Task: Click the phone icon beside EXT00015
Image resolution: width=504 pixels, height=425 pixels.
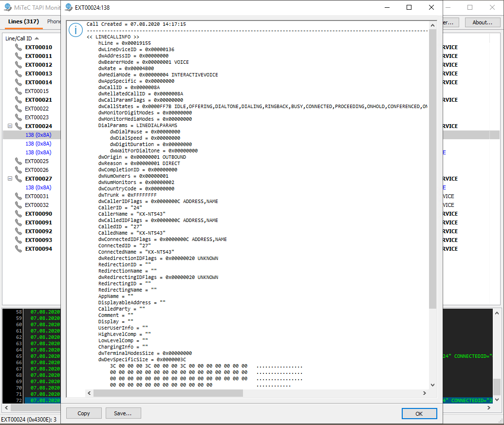Action: [19, 91]
